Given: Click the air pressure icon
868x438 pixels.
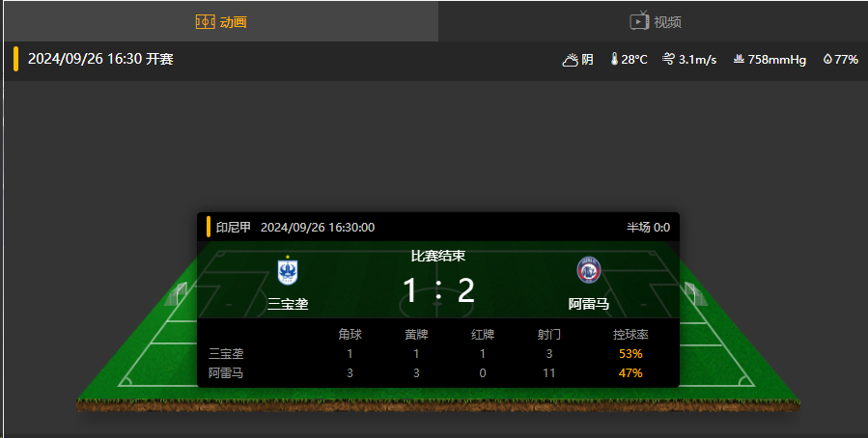Looking at the screenshot, I should click(739, 59).
